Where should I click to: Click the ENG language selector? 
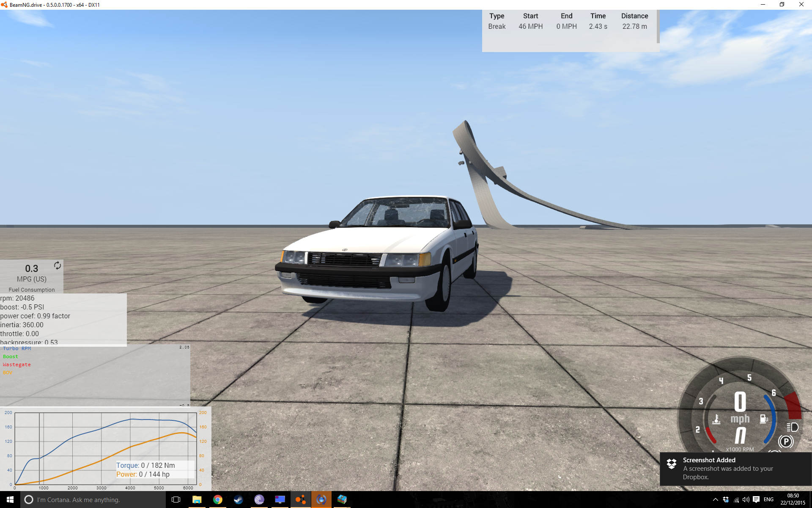tap(768, 500)
